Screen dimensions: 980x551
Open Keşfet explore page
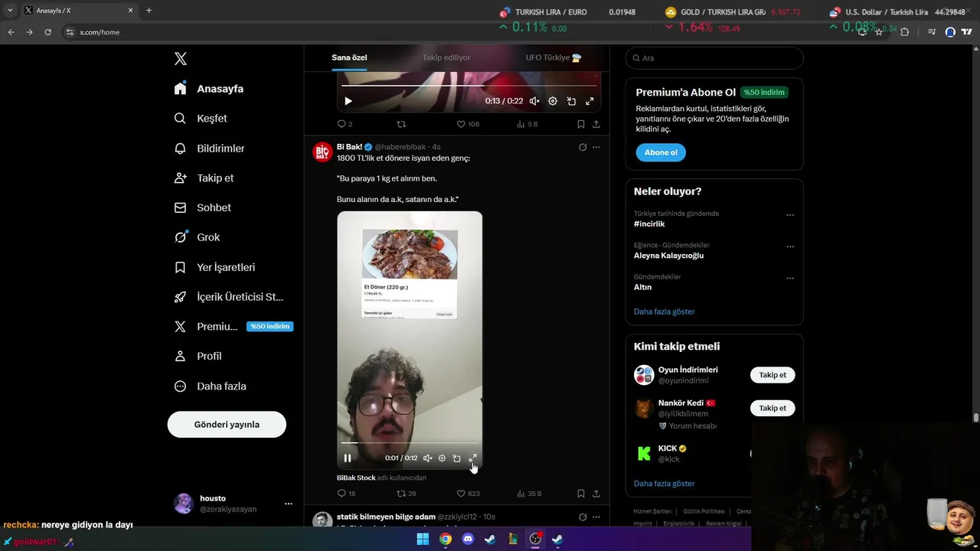pos(201,119)
